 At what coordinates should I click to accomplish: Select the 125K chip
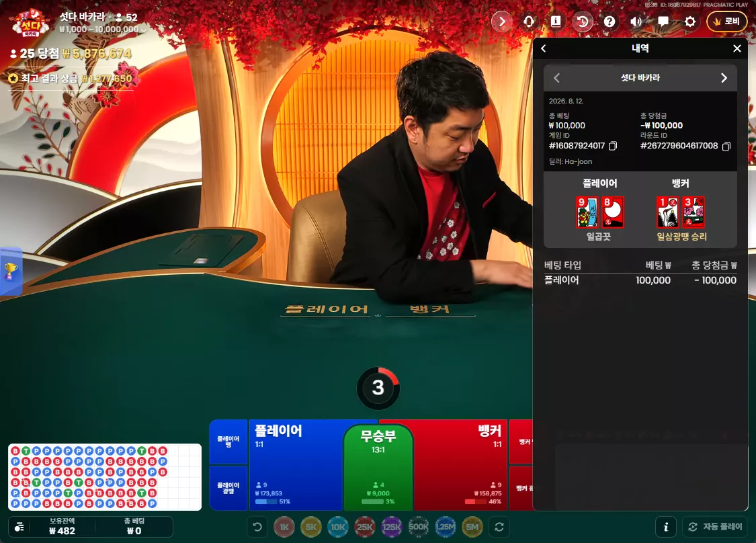(392, 527)
